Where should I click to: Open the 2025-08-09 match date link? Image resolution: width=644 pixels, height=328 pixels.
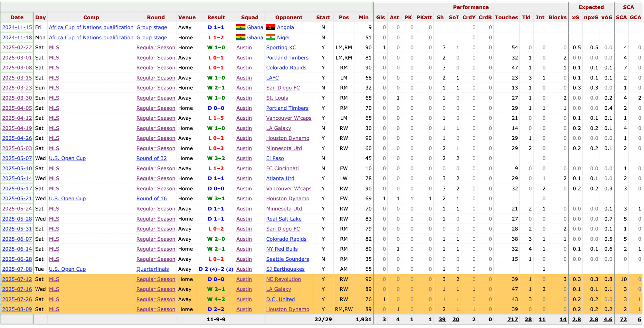(x=17, y=309)
